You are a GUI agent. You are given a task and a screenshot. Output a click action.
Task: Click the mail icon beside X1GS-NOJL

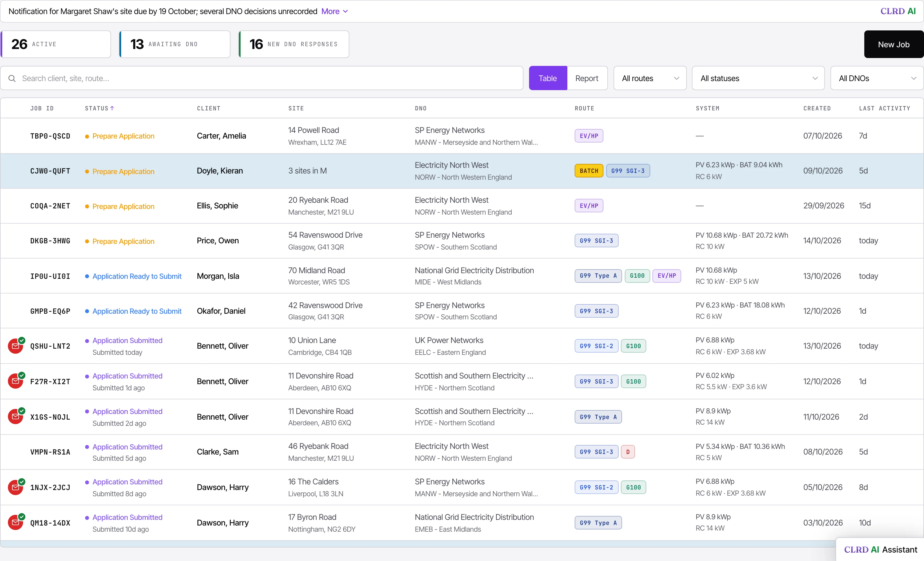(16, 417)
